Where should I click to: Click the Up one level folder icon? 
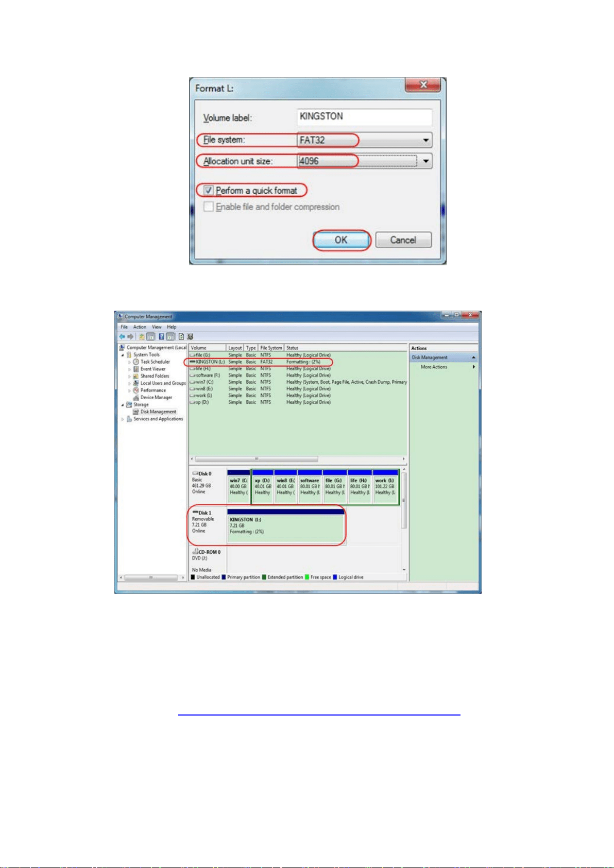(141, 336)
